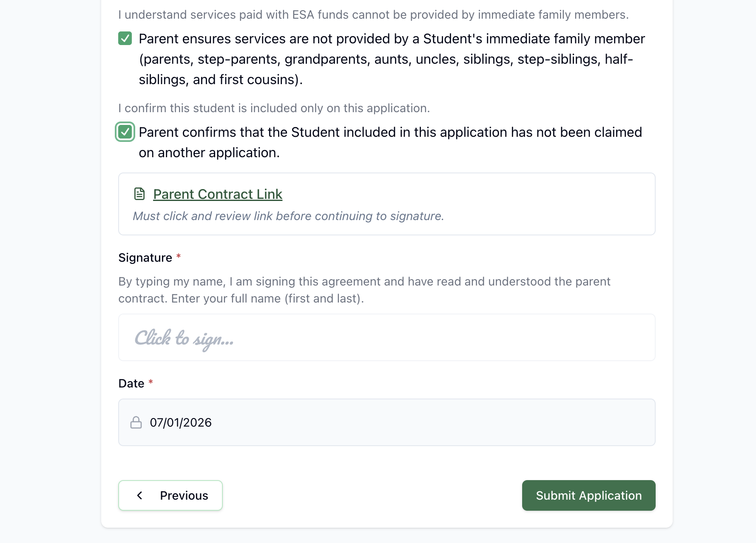This screenshot has width=756, height=543.
Task: Click the red asterisk next to Date
Action: pos(151,382)
